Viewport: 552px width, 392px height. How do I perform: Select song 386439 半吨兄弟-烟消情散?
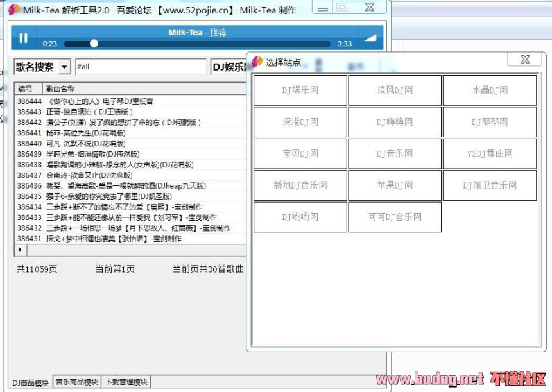130,154
